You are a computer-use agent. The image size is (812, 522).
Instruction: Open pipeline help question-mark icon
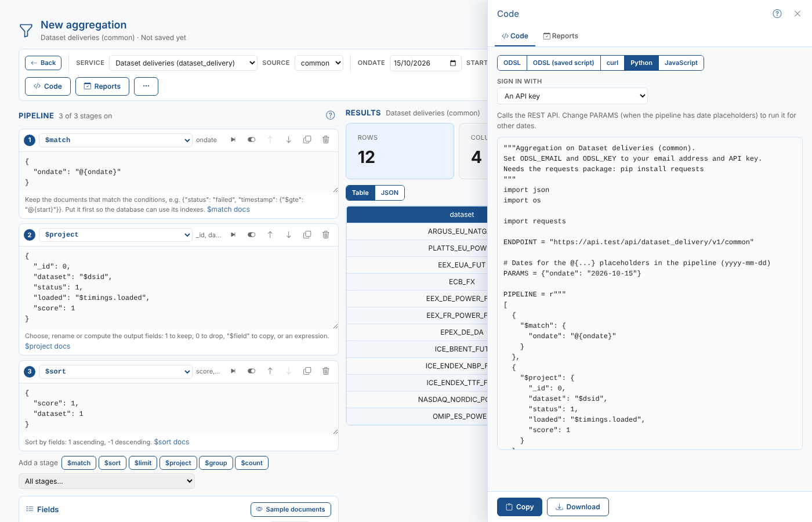point(331,115)
